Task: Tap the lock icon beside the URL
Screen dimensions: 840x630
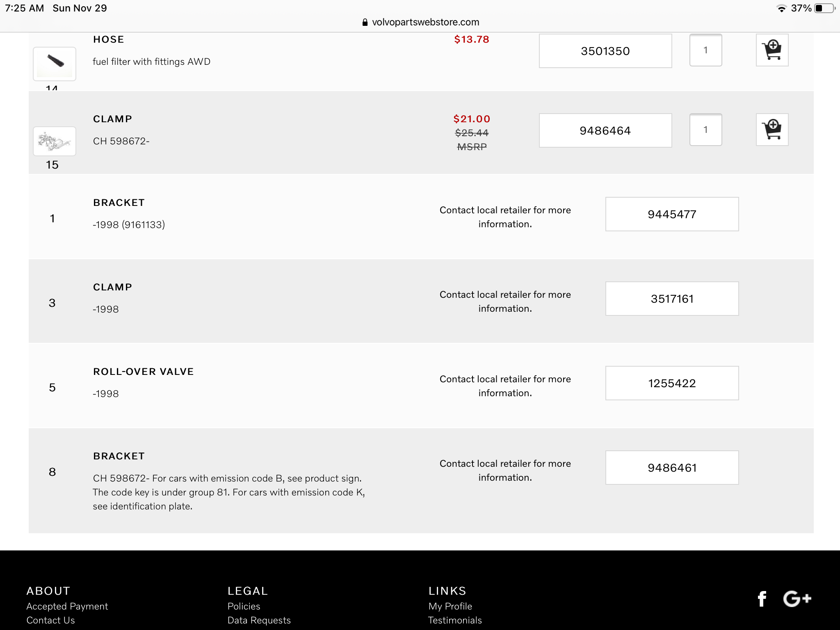Action: click(365, 23)
